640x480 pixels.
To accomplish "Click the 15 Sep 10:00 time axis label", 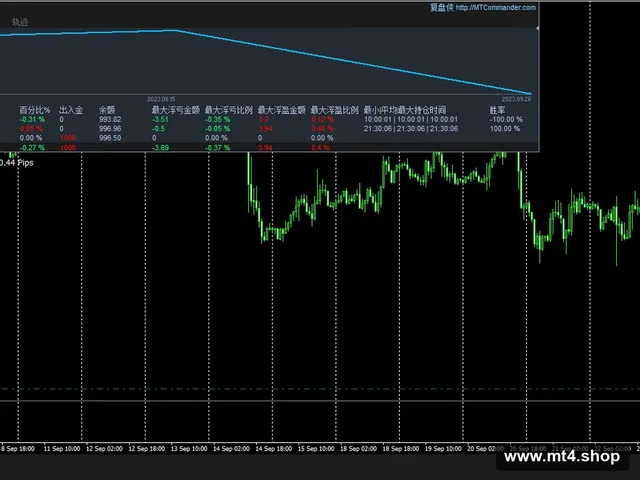I will [316, 449].
